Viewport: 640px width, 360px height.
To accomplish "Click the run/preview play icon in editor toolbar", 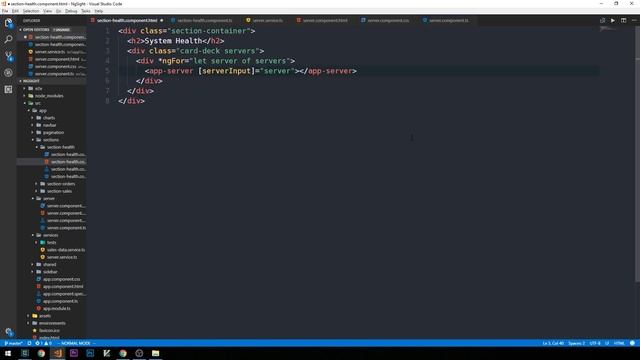I will click(x=613, y=20).
